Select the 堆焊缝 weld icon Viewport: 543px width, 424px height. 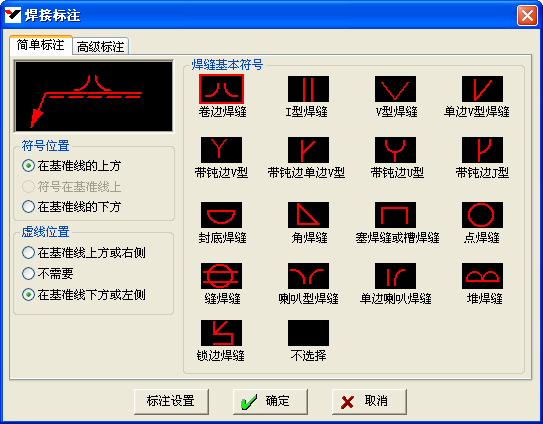click(482, 276)
